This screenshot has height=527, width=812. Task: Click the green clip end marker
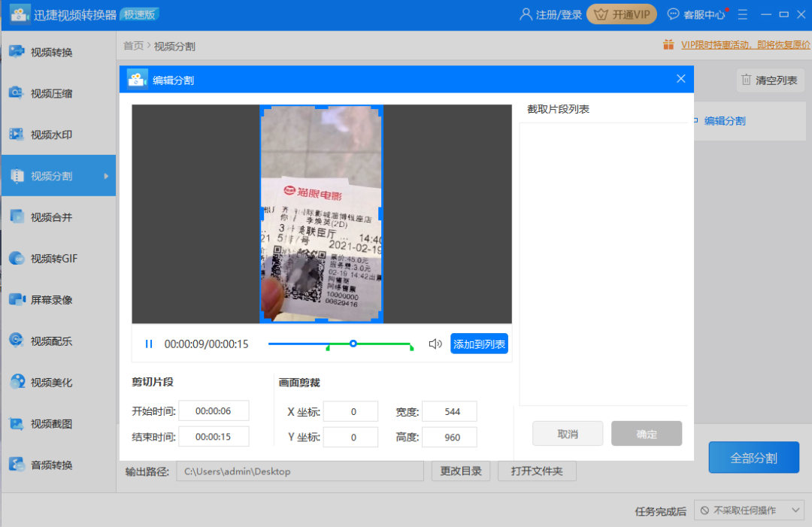(412, 347)
